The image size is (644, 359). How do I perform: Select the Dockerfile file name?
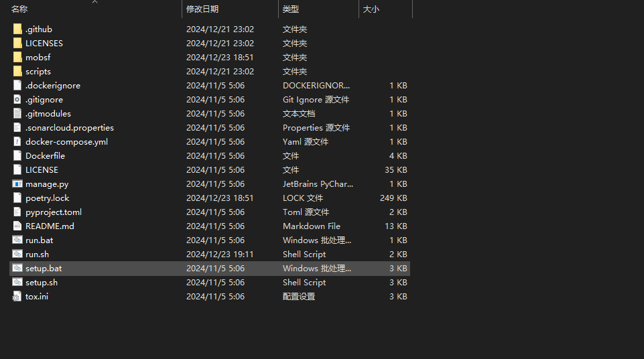45,155
